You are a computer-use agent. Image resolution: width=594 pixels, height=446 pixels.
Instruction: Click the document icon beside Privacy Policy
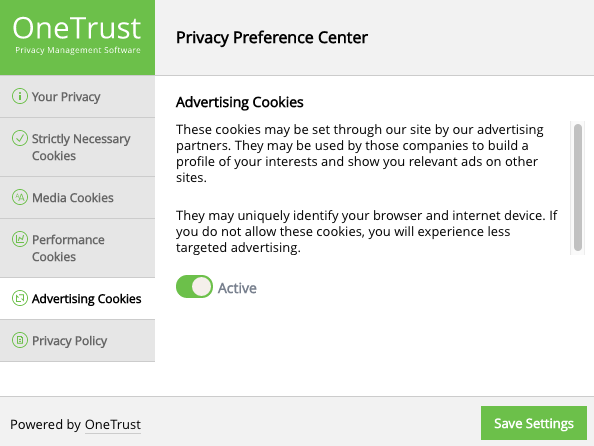point(20,340)
